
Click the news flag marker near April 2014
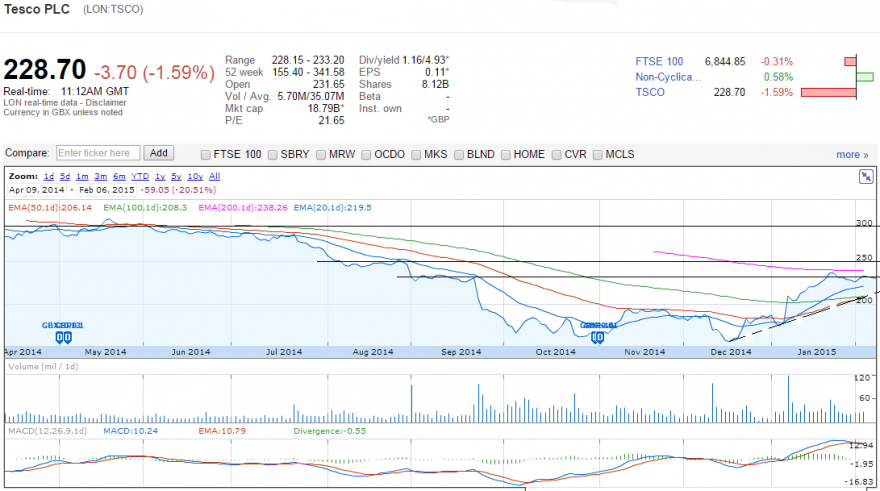(x=63, y=337)
